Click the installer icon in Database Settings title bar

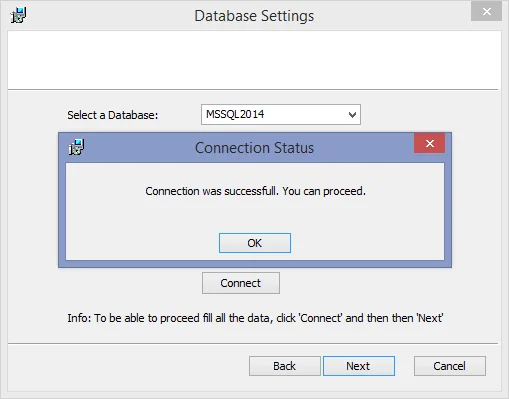pos(18,15)
